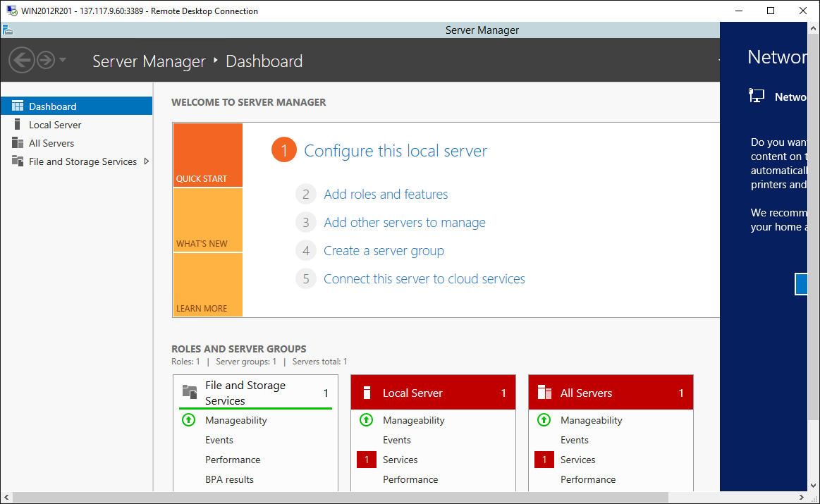Click the network icon in Networks panel

[x=757, y=96]
